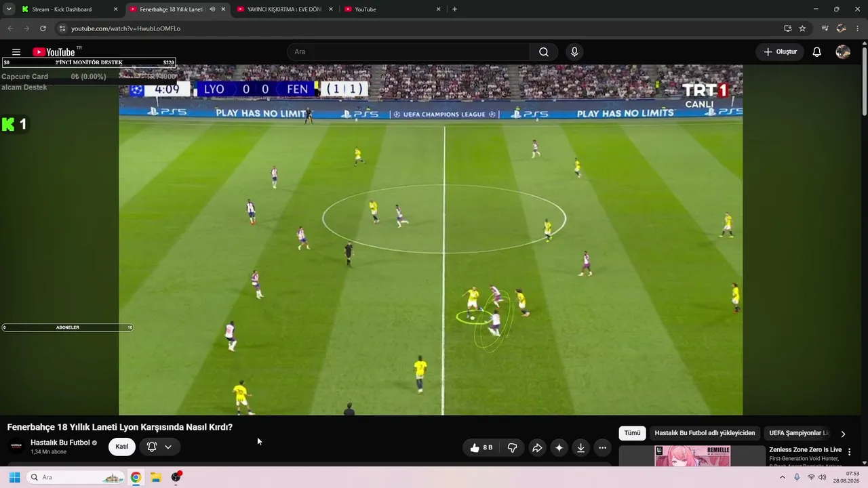Open the Hastalık Bu Futbol channel name link
868x488 pixels.
point(60,443)
